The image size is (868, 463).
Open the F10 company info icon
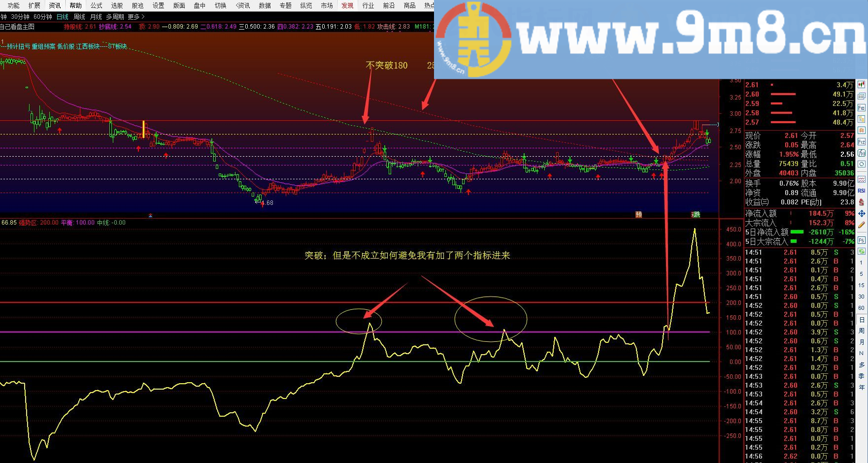(x=862, y=107)
